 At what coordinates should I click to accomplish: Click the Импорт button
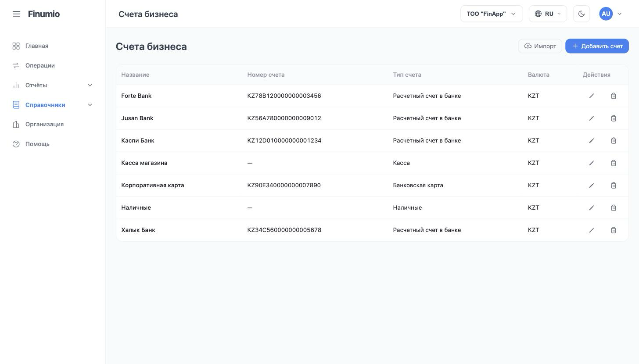540,46
